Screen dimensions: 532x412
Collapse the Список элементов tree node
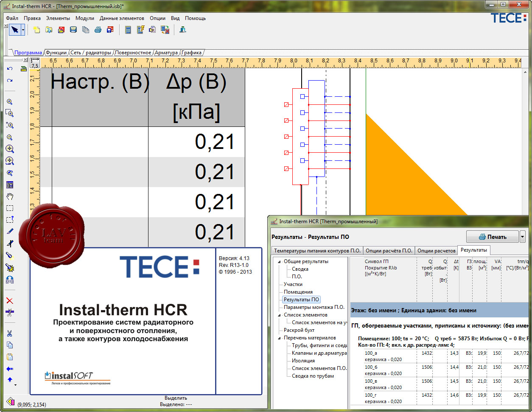[x=279, y=315]
